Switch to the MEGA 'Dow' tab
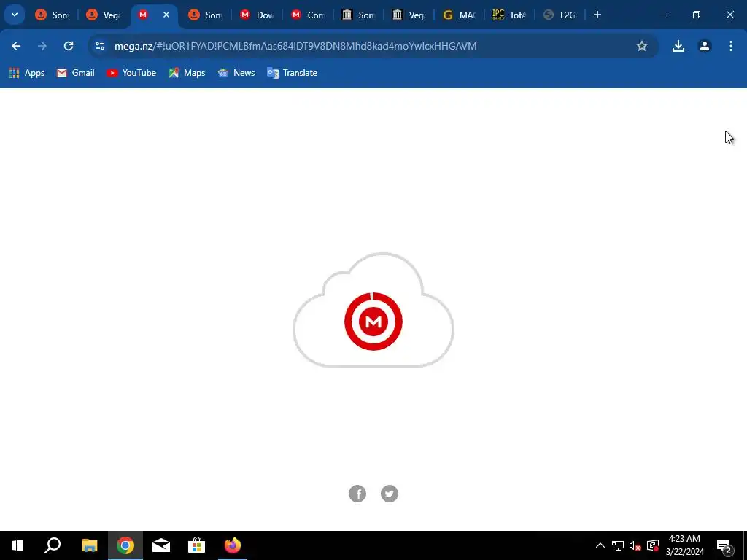Viewport: 747px width, 560px height. [256, 15]
